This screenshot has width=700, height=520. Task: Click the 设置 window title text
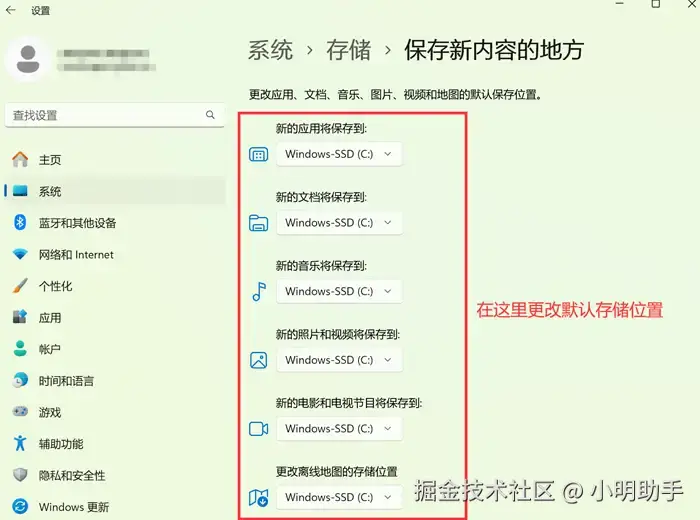click(41, 11)
